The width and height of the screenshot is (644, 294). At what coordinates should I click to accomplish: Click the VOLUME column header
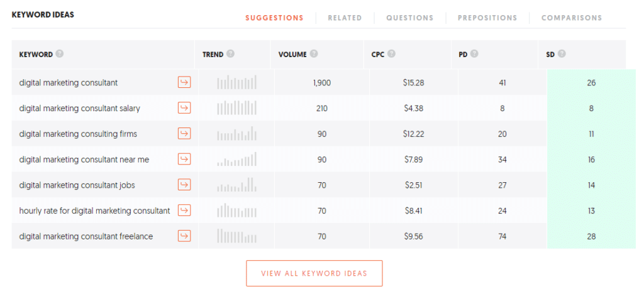(292, 54)
